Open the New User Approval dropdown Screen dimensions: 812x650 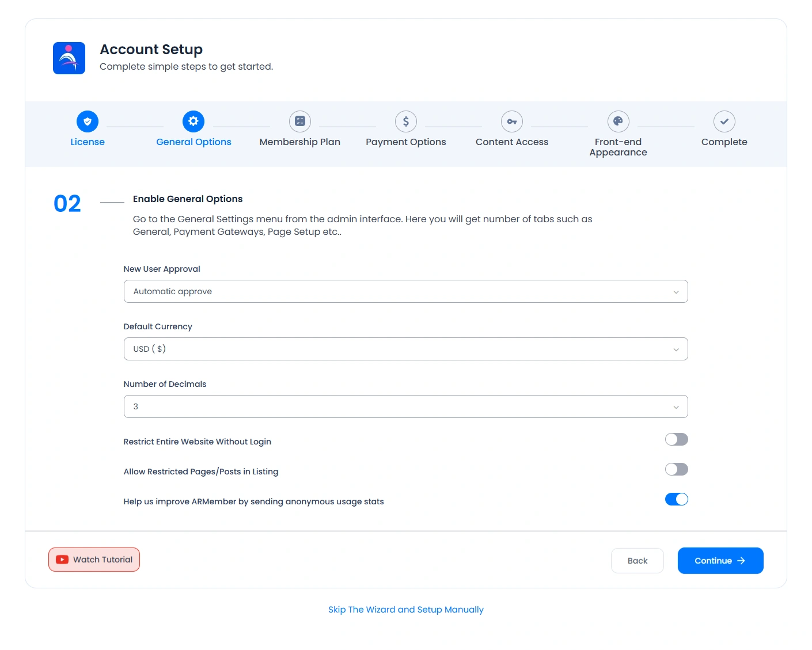coord(405,291)
